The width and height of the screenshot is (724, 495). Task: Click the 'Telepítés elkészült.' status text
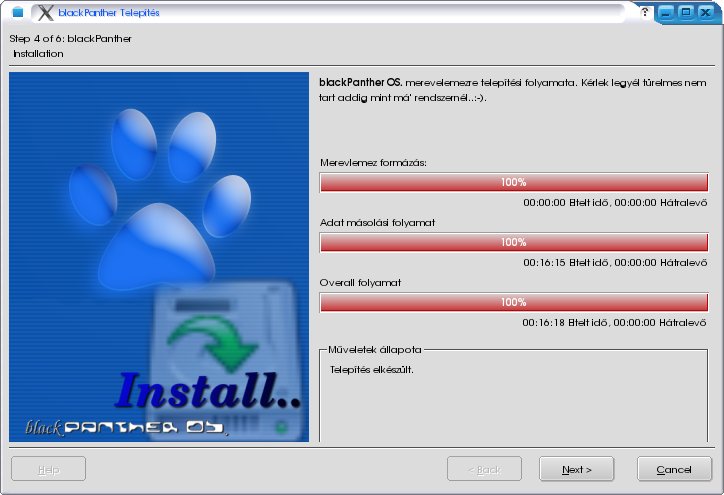pos(372,370)
